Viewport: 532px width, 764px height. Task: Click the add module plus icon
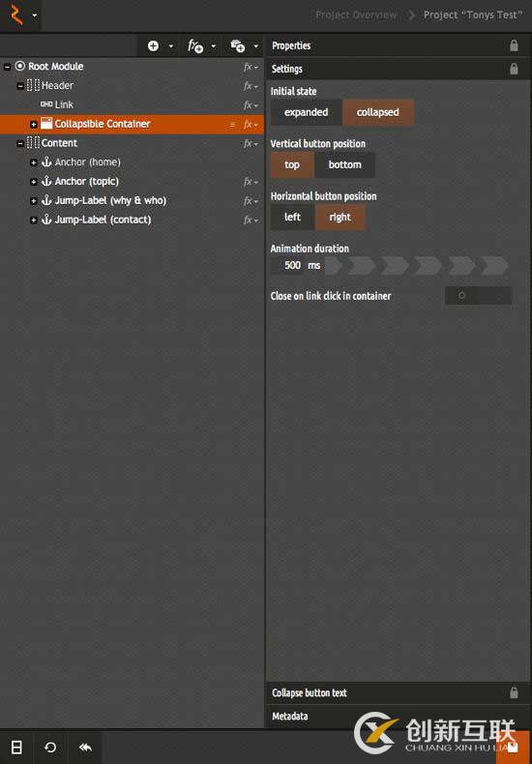click(153, 45)
